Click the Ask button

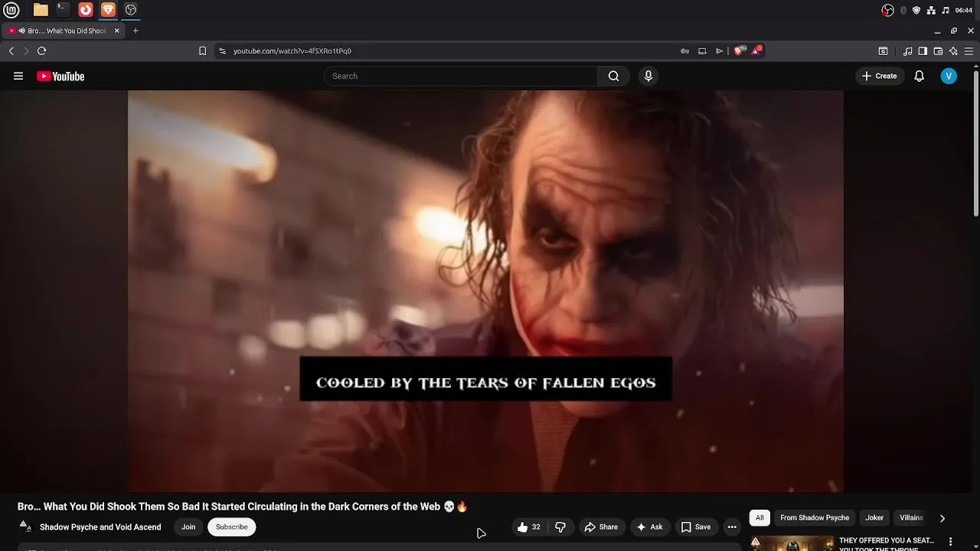pos(649,527)
